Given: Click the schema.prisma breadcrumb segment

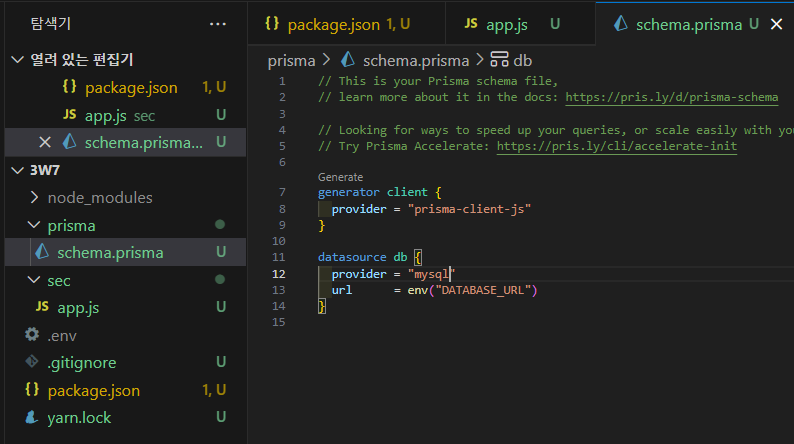Looking at the screenshot, I should click(x=416, y=61).
